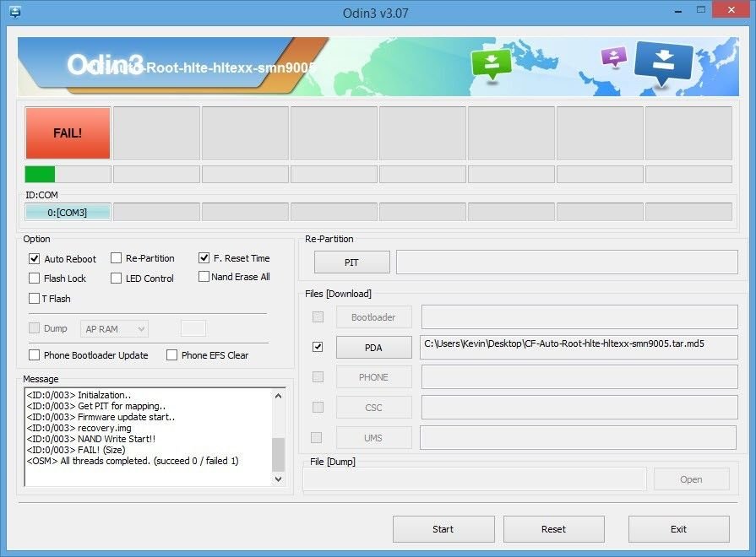Click the empty field next to AP RAM
Viewport: 756px width, 557px height.
(x=193, y=328)
